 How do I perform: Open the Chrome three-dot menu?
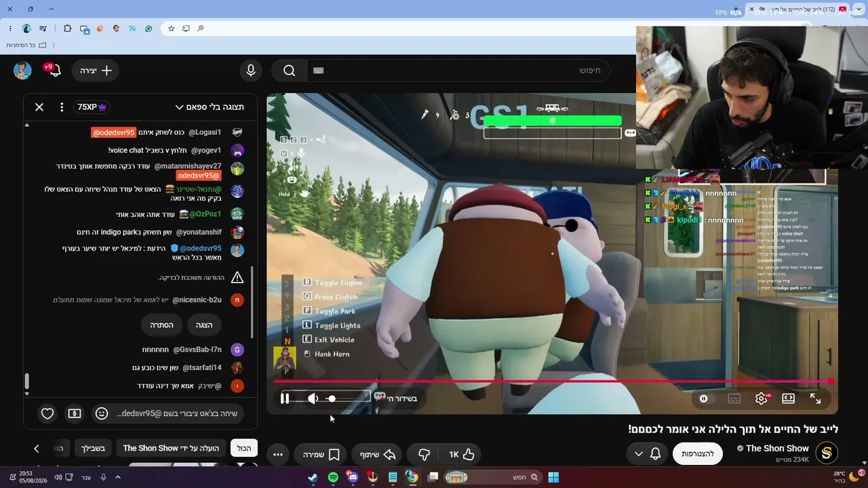tap(10, 28)
